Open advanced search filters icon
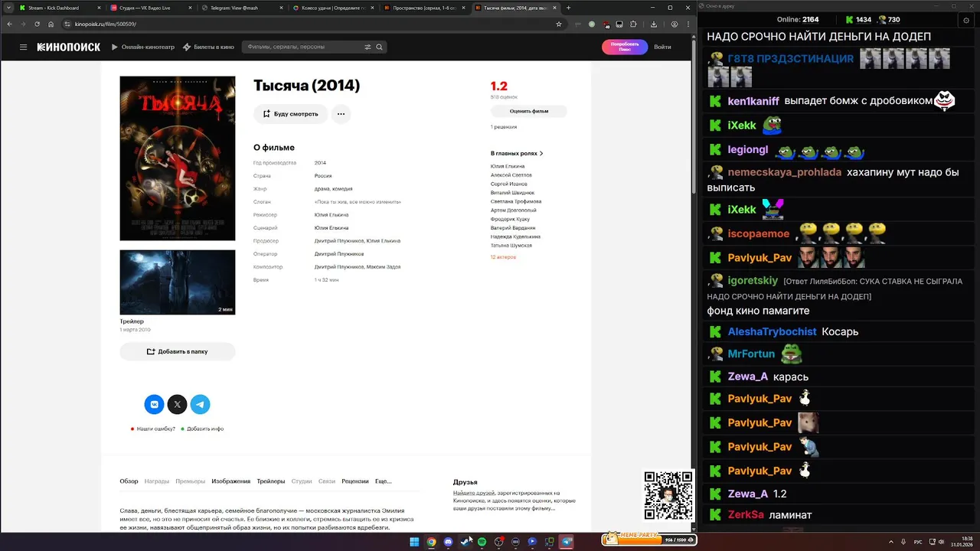This screenshot has height=551, width=980. (367, 47)
